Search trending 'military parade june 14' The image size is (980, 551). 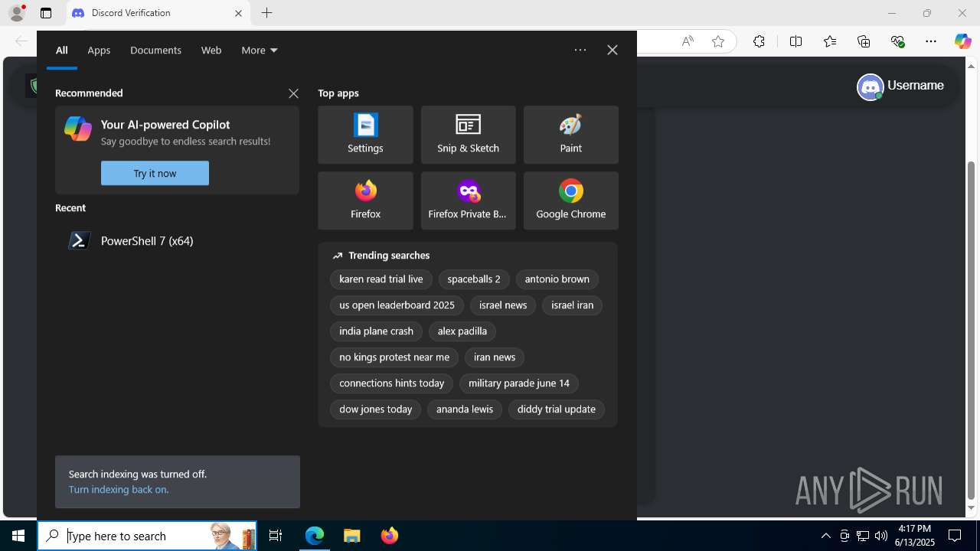pos(519,383)
